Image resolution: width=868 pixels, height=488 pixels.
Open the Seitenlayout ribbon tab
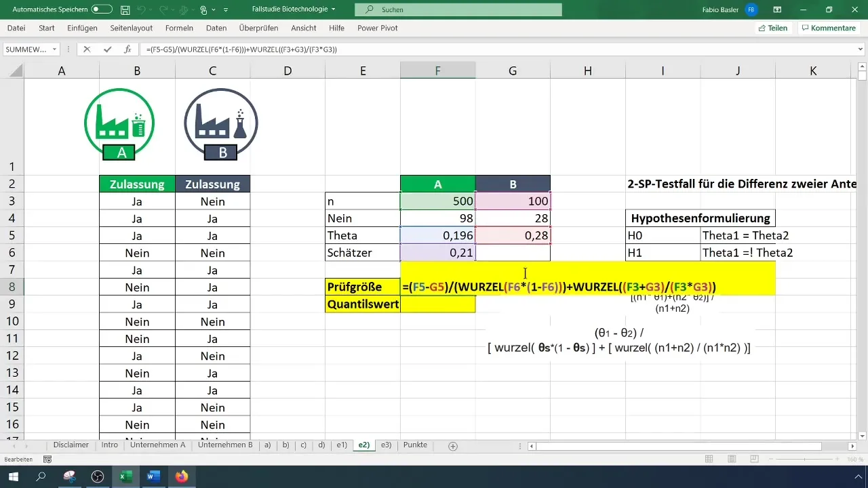click(131, 28)
